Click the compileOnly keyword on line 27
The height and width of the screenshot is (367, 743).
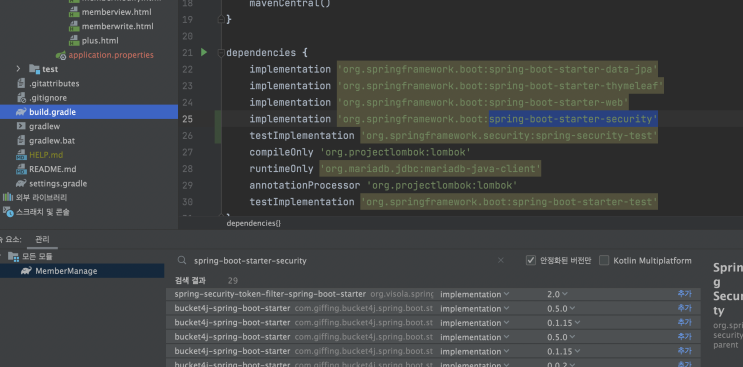tap(281, 152)
